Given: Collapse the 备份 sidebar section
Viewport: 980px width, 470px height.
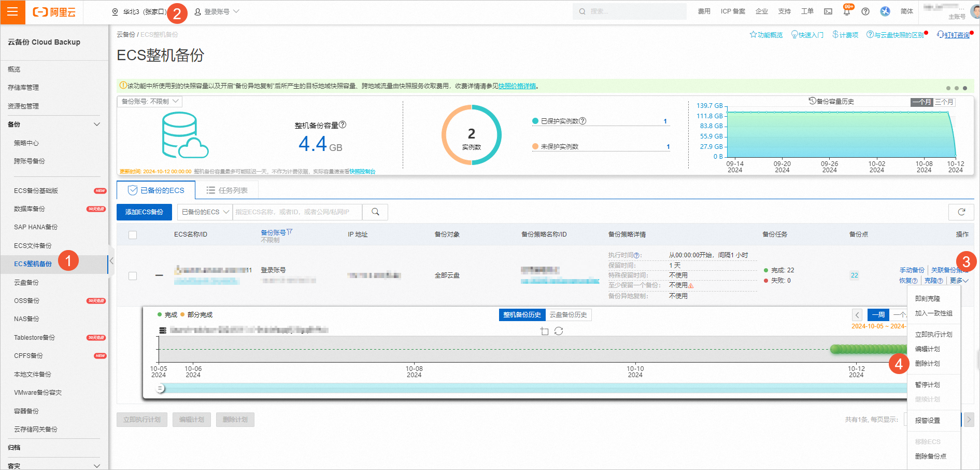Looking at the screenshot, I should coord(96,125).
